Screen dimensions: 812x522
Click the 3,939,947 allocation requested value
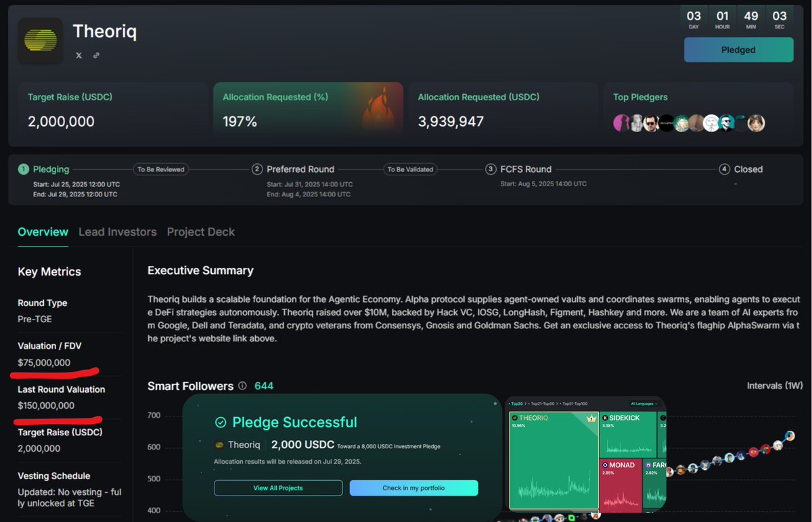pyautogui.click(x=451, y=122)
